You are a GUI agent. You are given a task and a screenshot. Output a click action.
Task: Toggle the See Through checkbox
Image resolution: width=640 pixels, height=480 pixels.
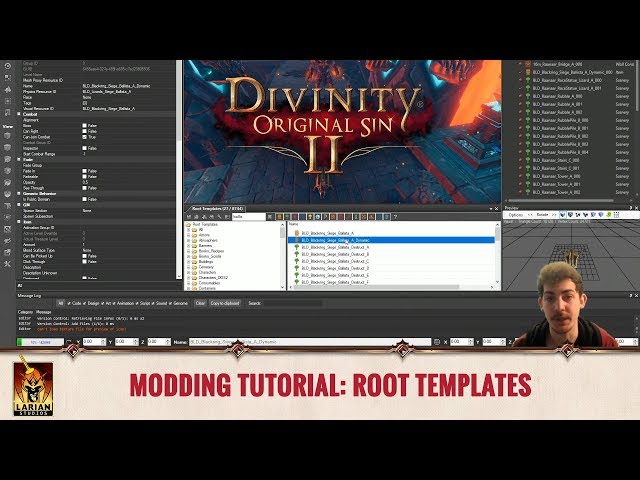[x=84, y=188]
